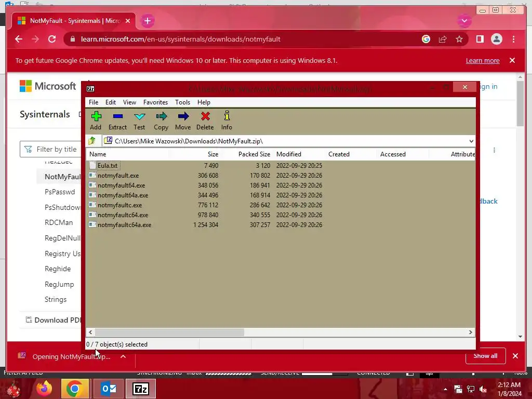This screenshot has height=399, width=532.
Task: Click the Chrome address bar URL
Action: pyautogui.click(x=180, y=39)
